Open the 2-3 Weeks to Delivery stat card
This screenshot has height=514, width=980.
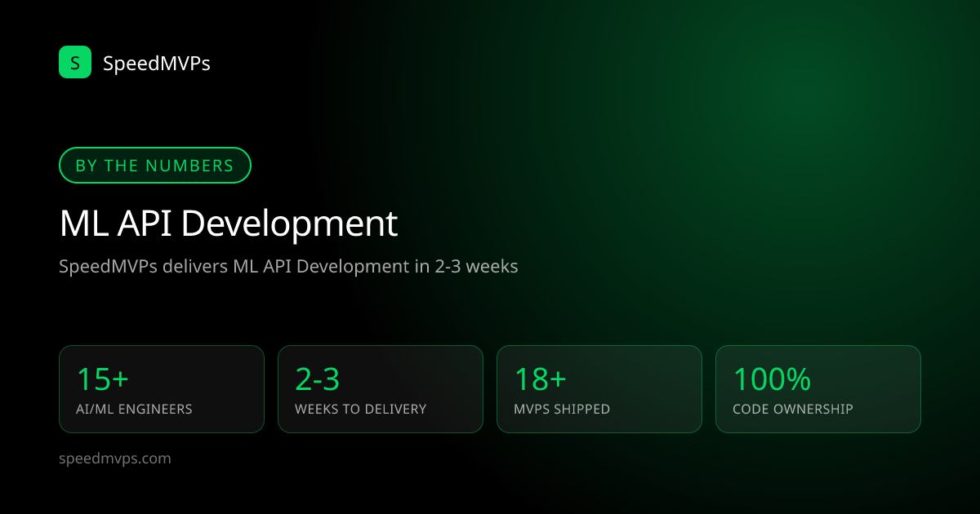click(381, 389)
